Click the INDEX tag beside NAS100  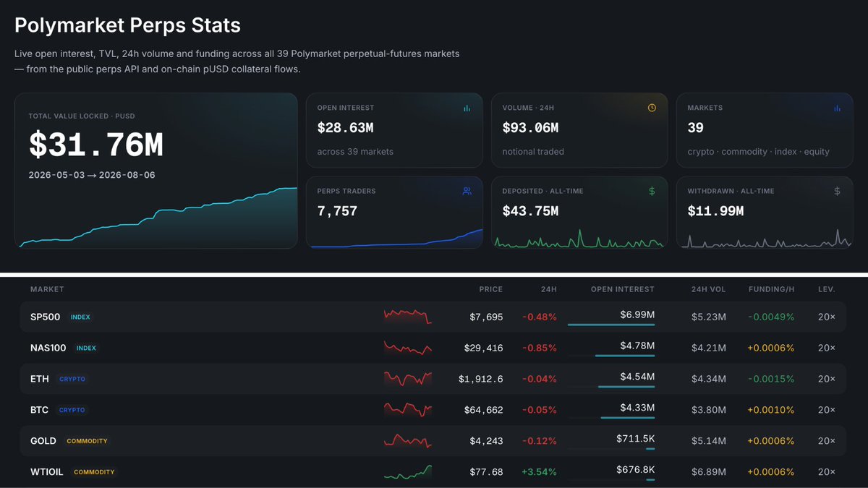click(x=86, y=348)
